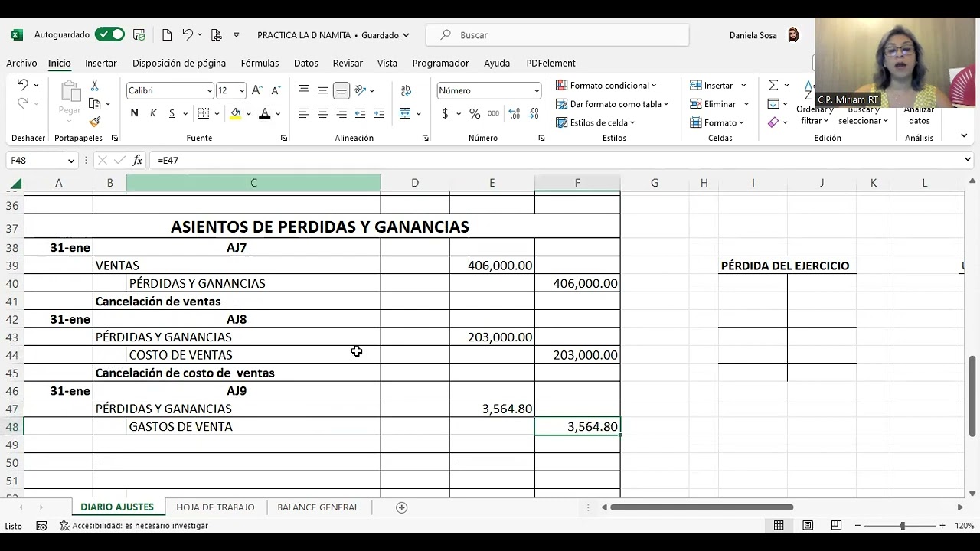Click the center horizontally icon
This screenshot has width=980, height=551.
(x=322, y=113)
